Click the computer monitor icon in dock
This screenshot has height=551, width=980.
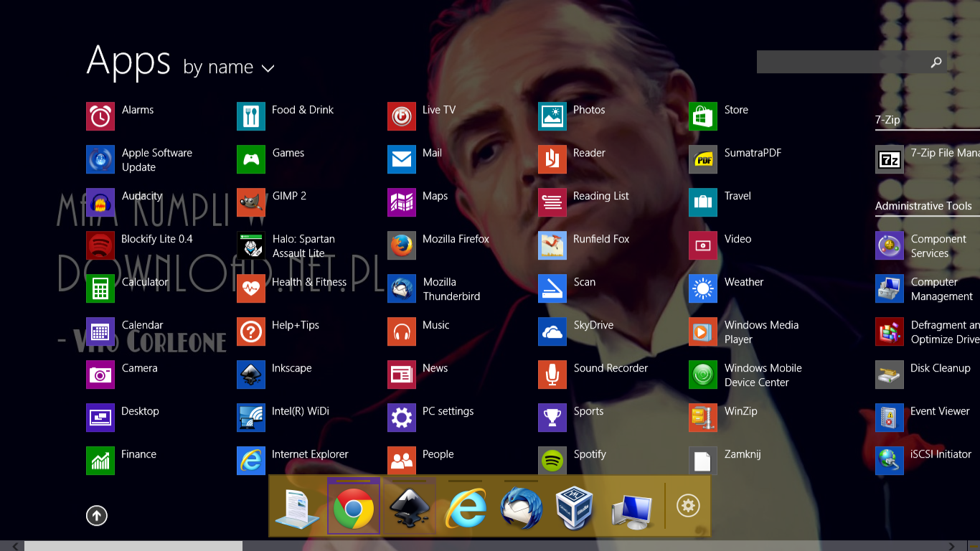click(x=631, y=511)
